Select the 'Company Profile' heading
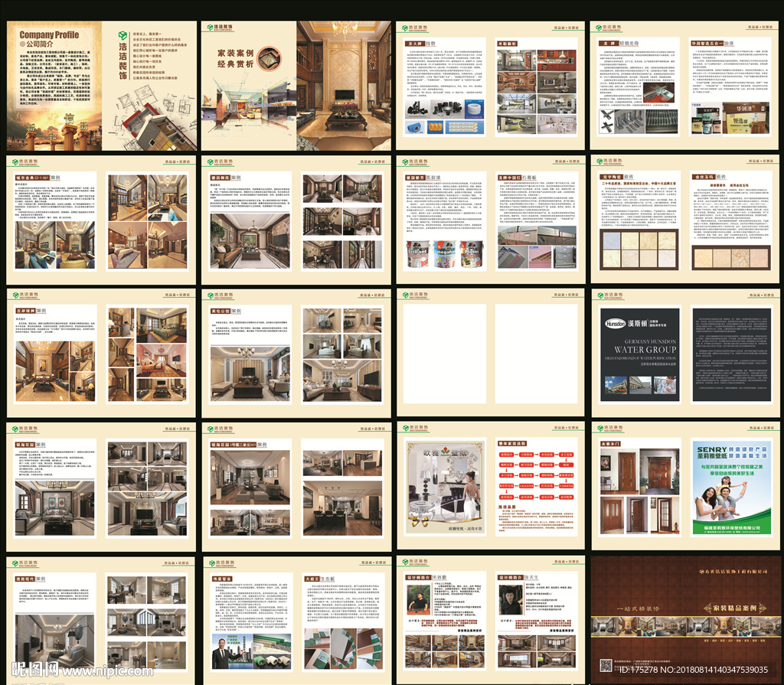Image resolution: width=784 pixels, height=685 pixels. point(49,34)
